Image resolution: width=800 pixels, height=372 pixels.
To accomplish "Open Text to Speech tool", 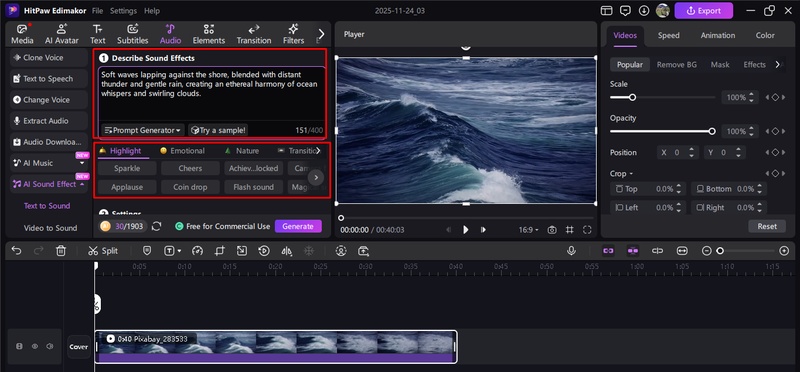I will point(48,79).
